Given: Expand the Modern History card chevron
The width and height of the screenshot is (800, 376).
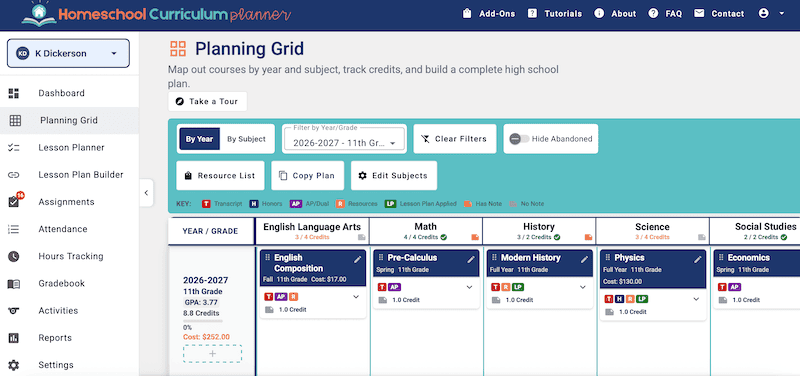Looking at the screenshot, I should [x=583, y=287].
